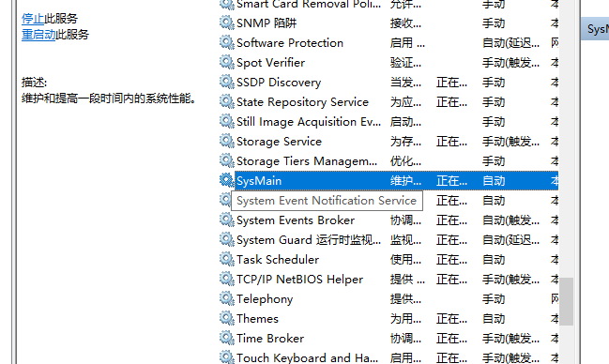Click 正在... status of SSDP Discovery
609x364 pixels.
click(x=451, y=83)
